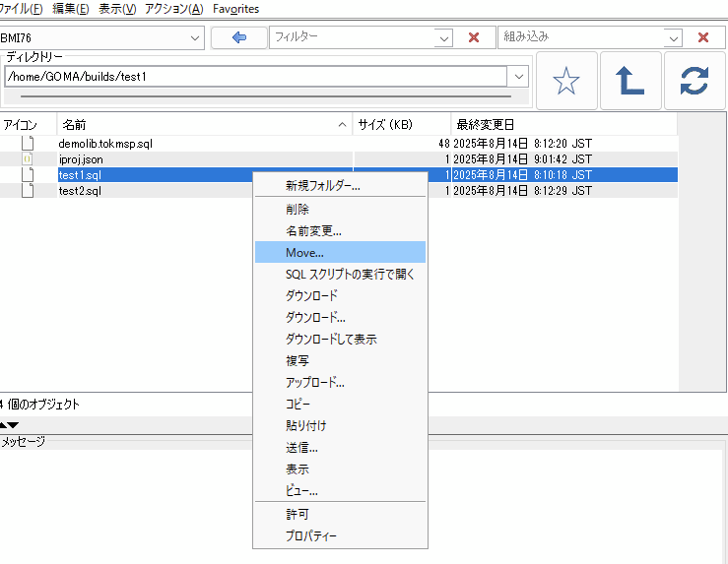
Task: Click the JSON icon for iproj.json
Action: (x=28, y=159)
